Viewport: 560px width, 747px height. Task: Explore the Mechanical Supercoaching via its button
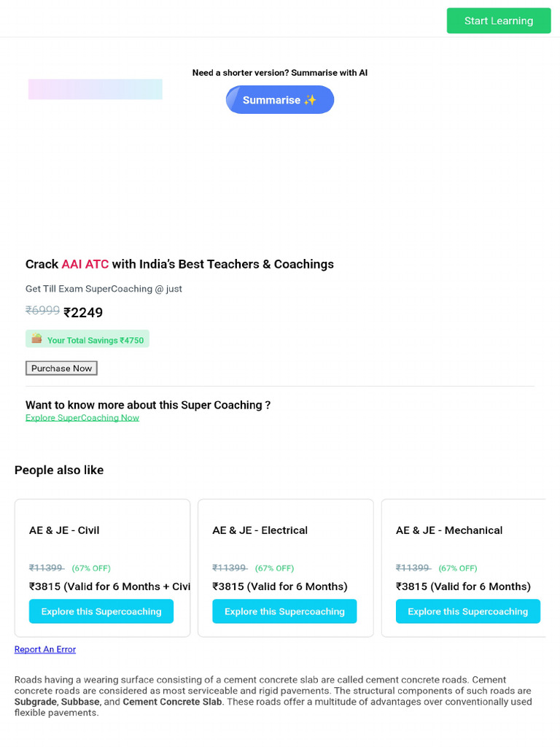(468, 611)
